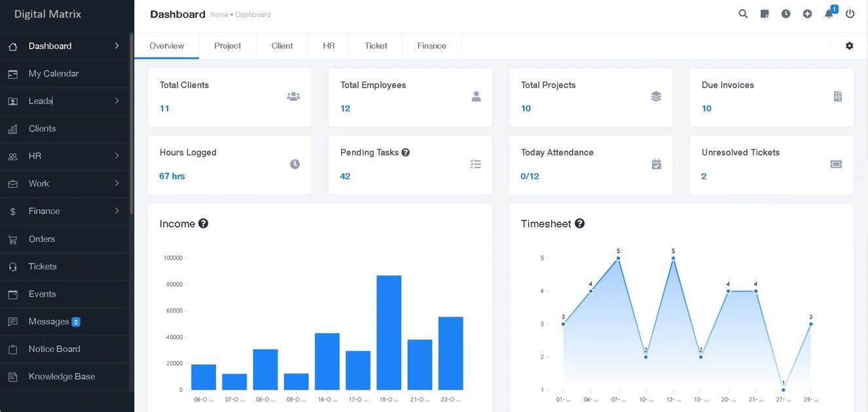Click the Total Clients value 11
Viewport: 868px width, 412px height.
pos(164,109)
